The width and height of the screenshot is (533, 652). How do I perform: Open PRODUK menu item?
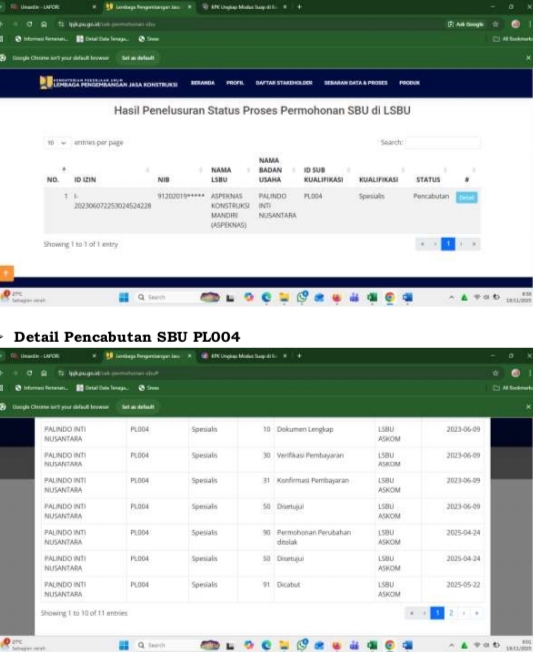(x=410, y=83)
